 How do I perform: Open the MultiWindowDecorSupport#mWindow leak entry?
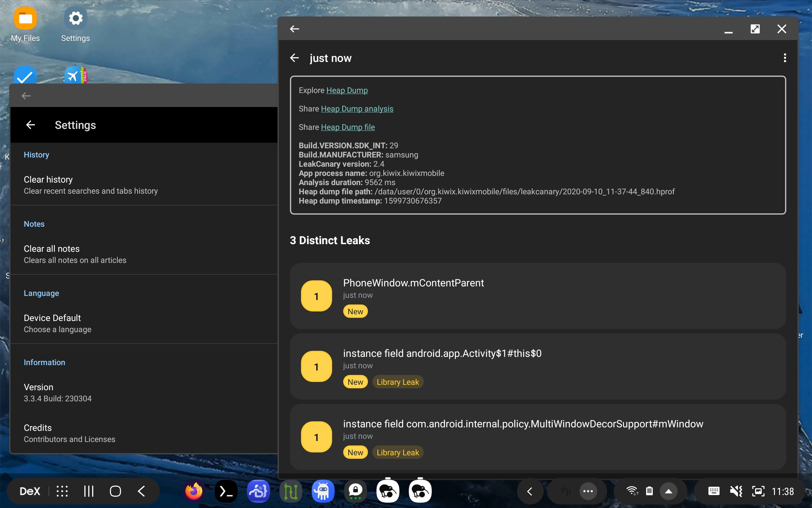tap(538, 437)
